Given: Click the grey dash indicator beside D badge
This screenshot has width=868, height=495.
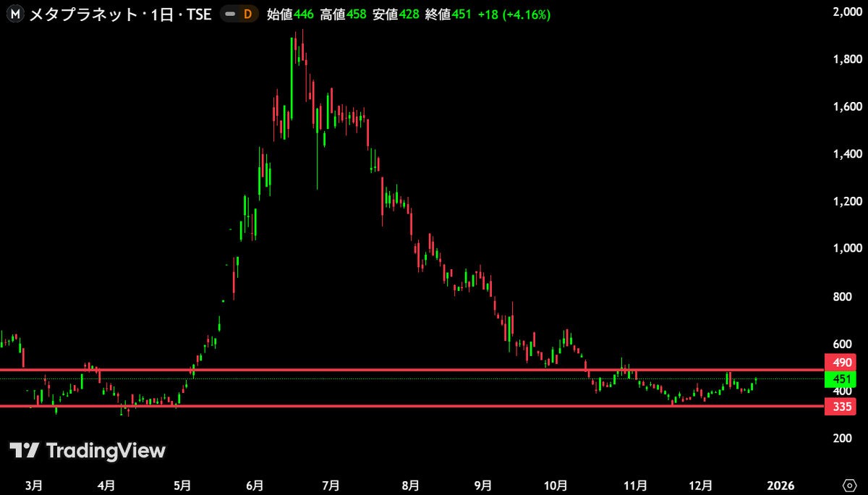Looking at the screenshot, I should pos(231,14).
